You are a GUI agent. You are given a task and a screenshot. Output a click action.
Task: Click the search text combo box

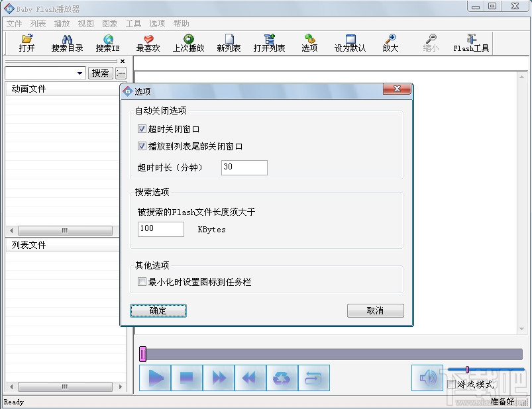[x=45, y=73]
